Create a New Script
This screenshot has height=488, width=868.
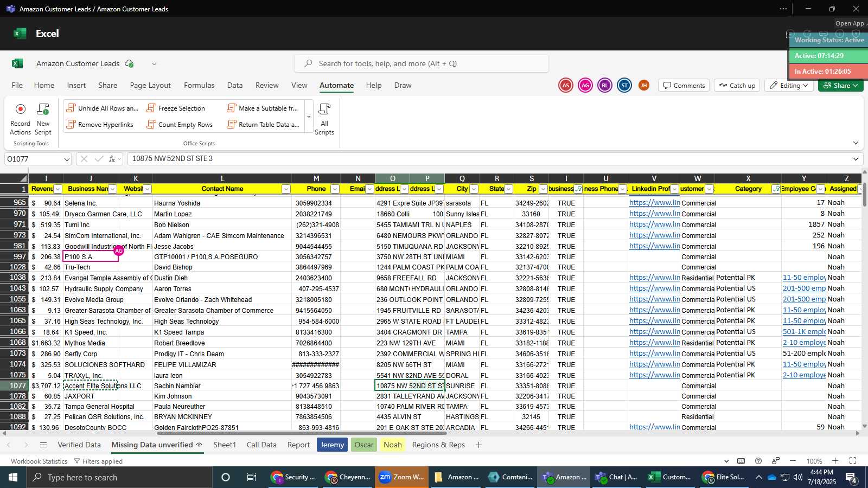coord(43,119)
